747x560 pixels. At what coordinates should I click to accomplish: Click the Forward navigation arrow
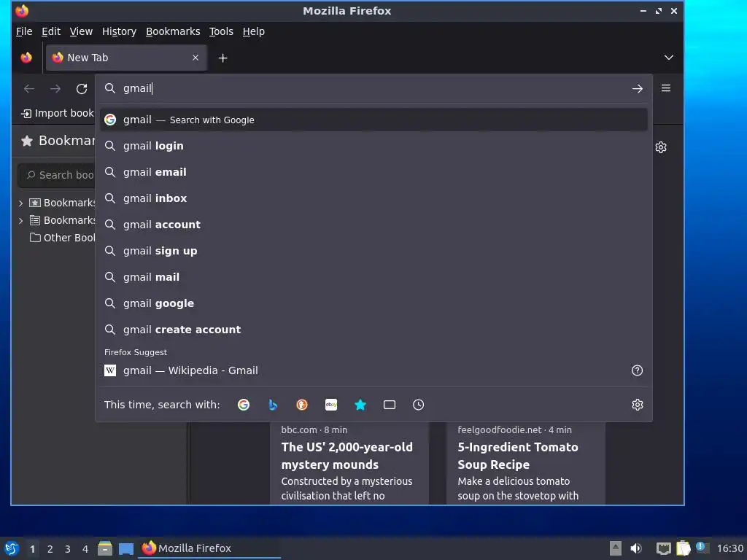point(55,88)
